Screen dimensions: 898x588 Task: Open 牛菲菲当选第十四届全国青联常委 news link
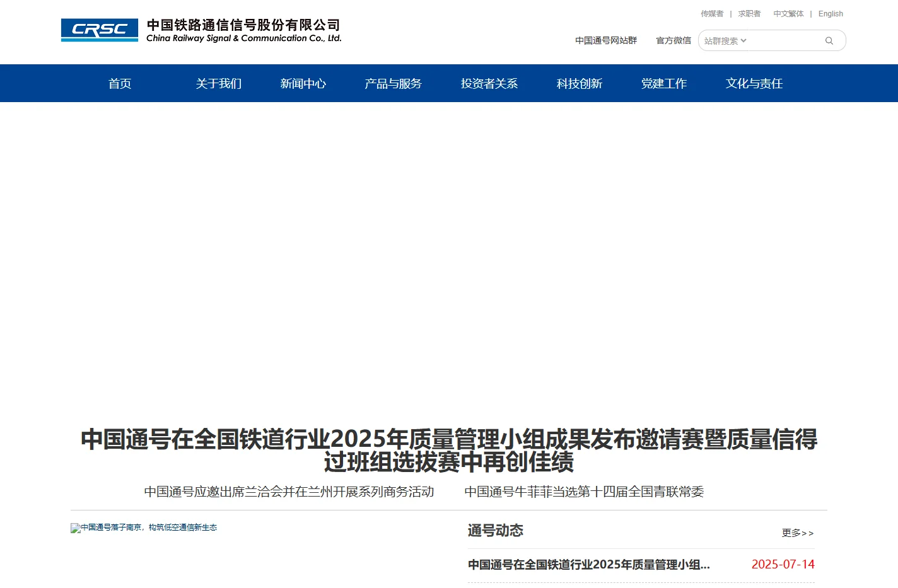[x=584, y=492]
